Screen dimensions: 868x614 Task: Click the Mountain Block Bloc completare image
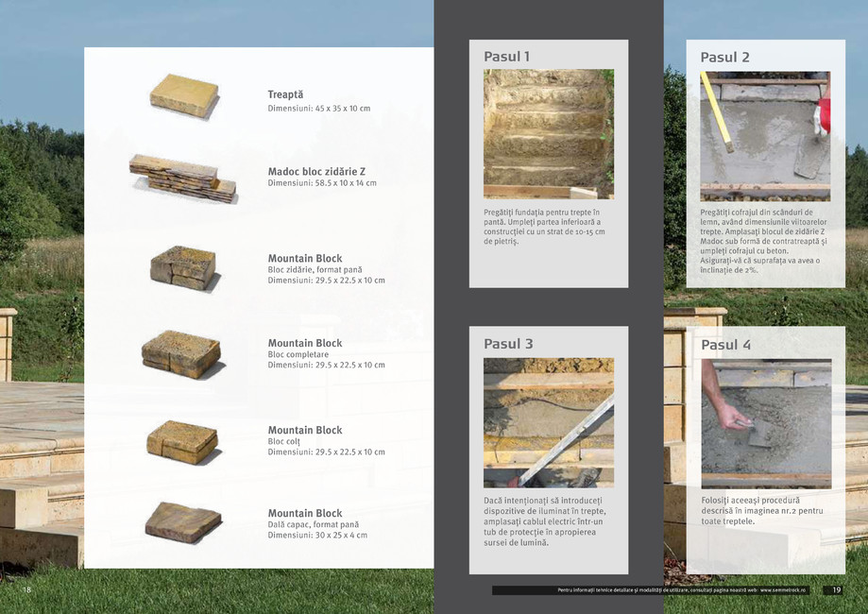181,353
